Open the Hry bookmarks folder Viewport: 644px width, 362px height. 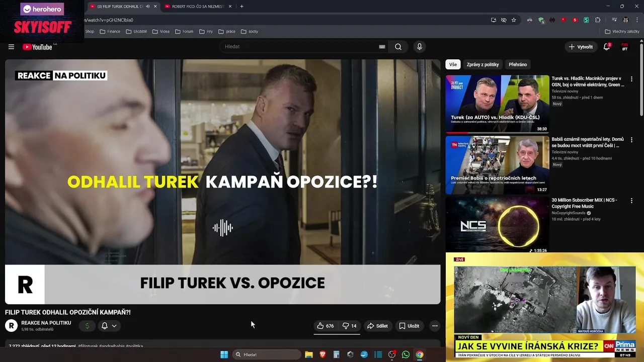pos(206,31)
